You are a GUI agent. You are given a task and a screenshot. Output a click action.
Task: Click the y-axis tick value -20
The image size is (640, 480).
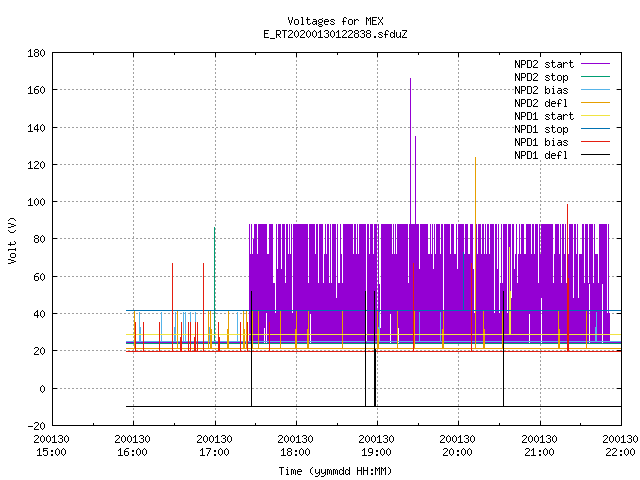pos(36,426)
